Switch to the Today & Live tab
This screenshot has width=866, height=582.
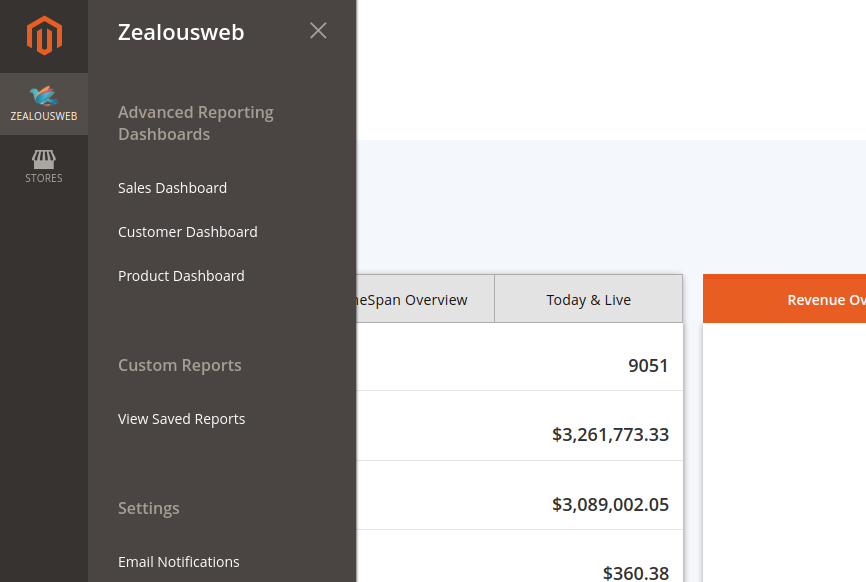[588, 298]
